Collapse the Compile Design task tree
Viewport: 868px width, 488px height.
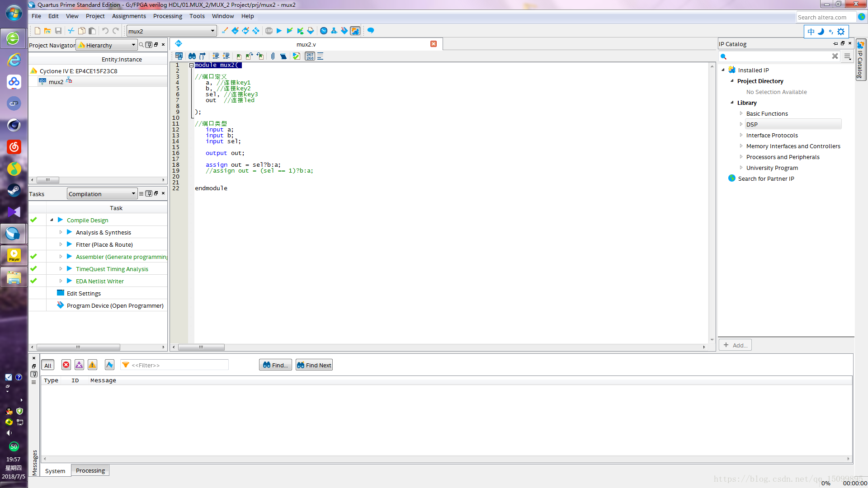coord(52,220)
